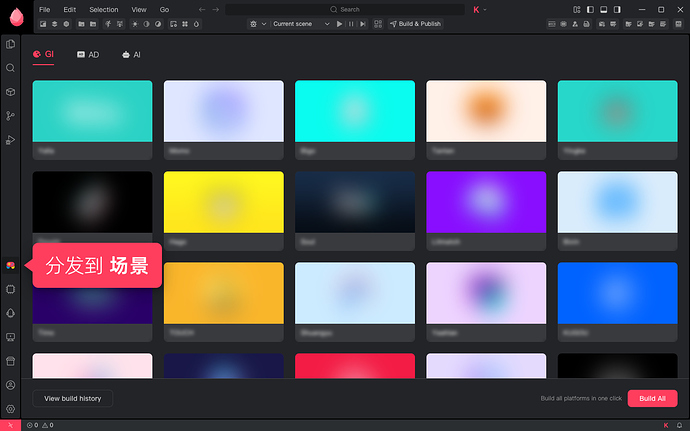Select the solid purple thumbnail card
The width and height of the screenshot is (690, 431).
[x=486, y=211]
